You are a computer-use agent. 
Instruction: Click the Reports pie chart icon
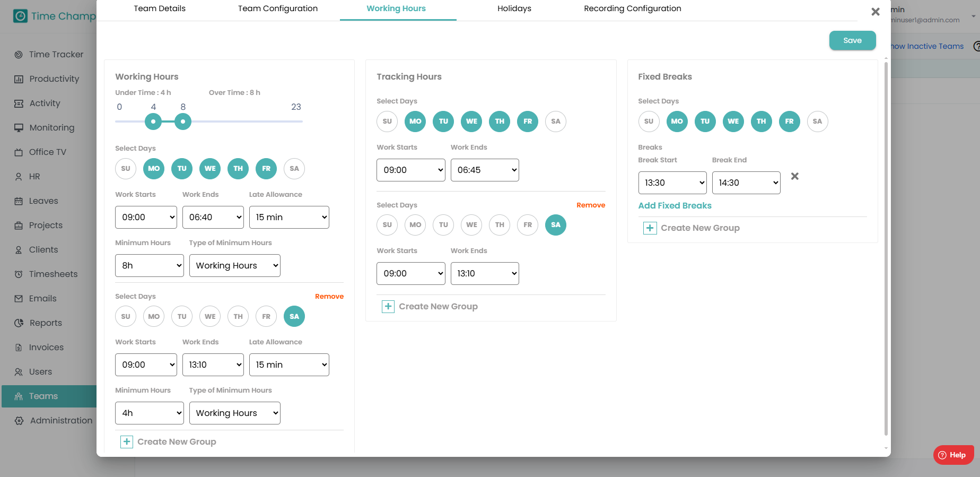(19, 323)
